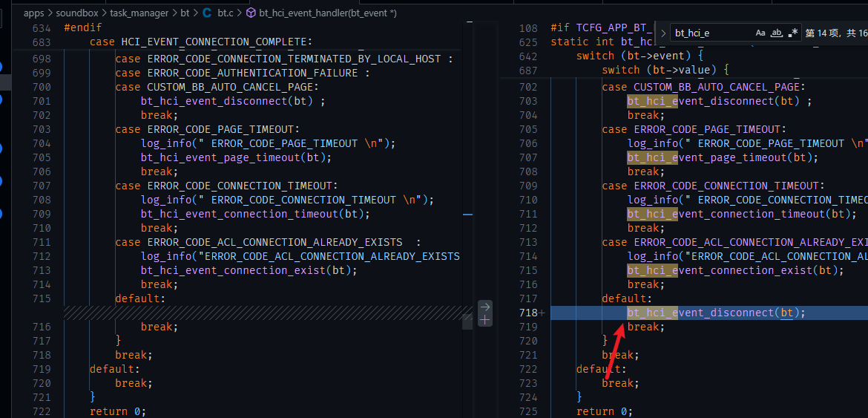Open 'bt' folder breadcrumb segment
This screenshot has width=868, height=418.
tap(186, 12)
